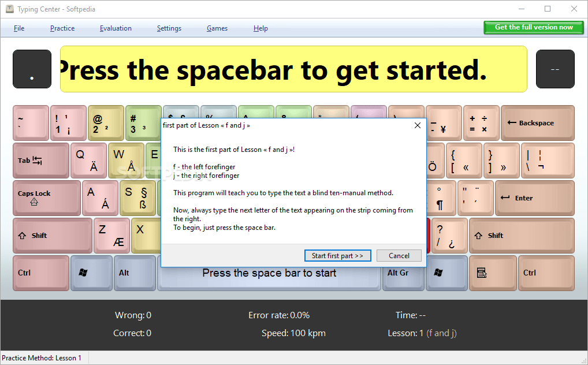588x365 pixels.
Task: Click Start first part to begin lesson
Action: (337, 255)
